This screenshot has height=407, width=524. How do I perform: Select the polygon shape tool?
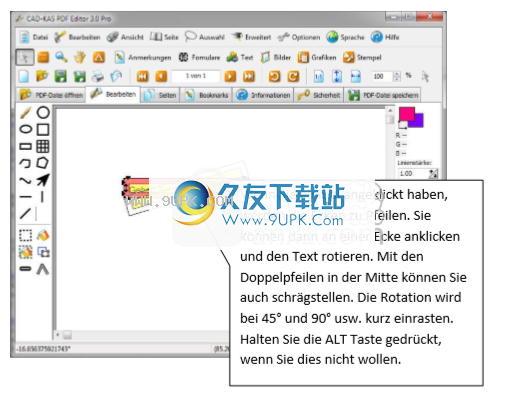(x=43, y=163)
